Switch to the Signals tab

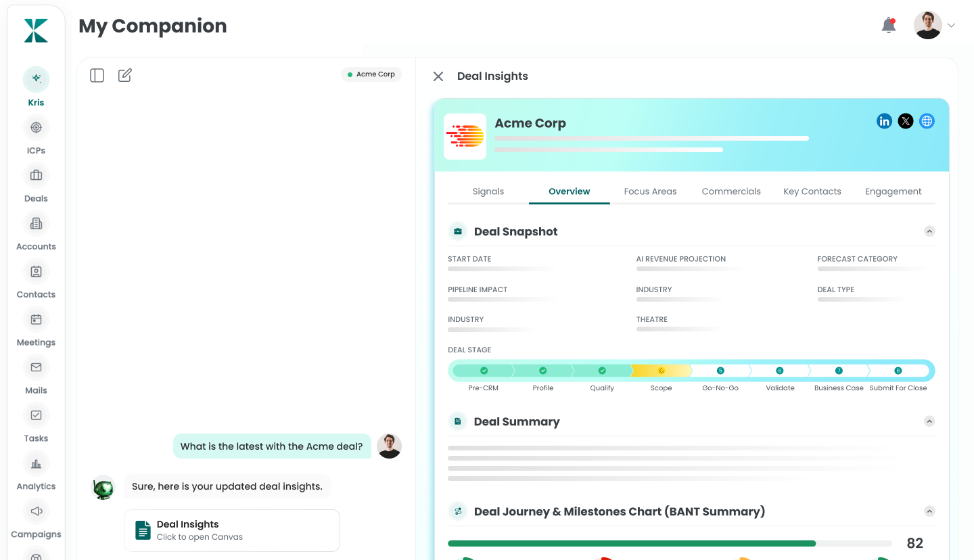point(488,191)
